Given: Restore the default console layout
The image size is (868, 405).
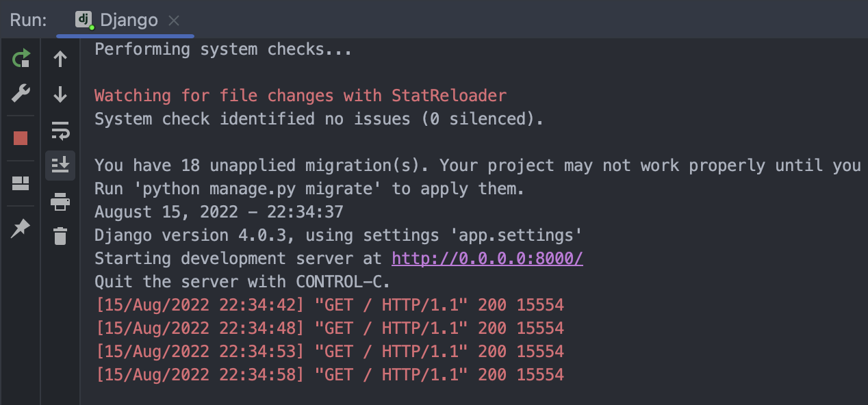Looking at the screenshot, I should coord(21,183).
